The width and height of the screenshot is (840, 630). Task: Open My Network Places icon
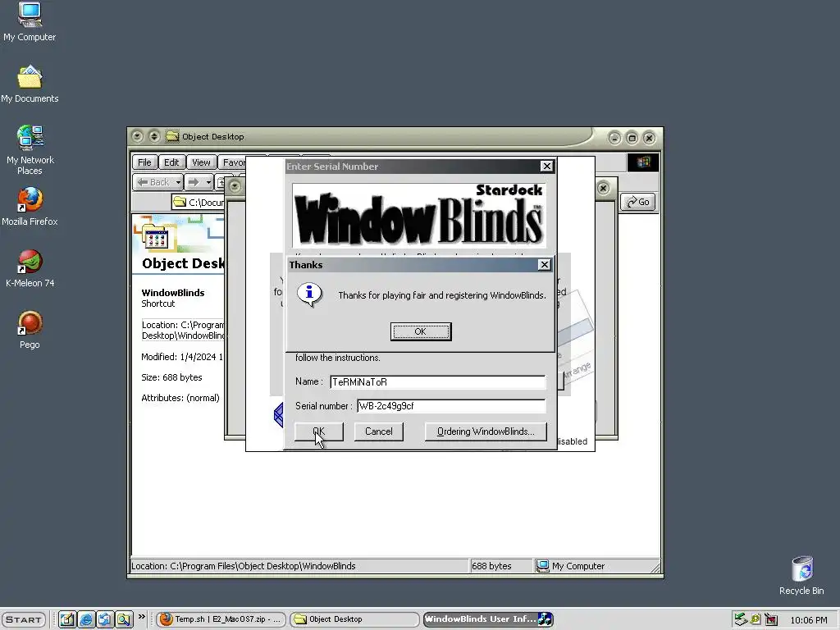30,150
